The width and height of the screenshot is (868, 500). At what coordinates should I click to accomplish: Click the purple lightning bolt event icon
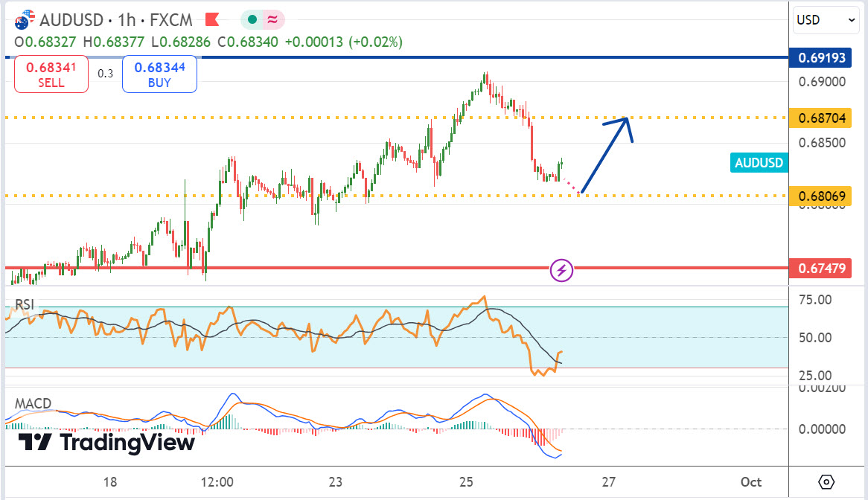561,269
